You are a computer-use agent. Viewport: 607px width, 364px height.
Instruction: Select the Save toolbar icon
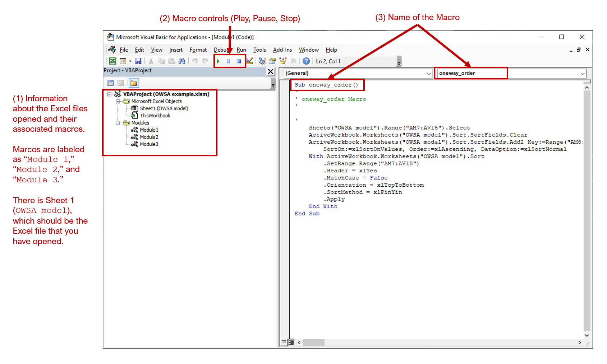point(138,61)
